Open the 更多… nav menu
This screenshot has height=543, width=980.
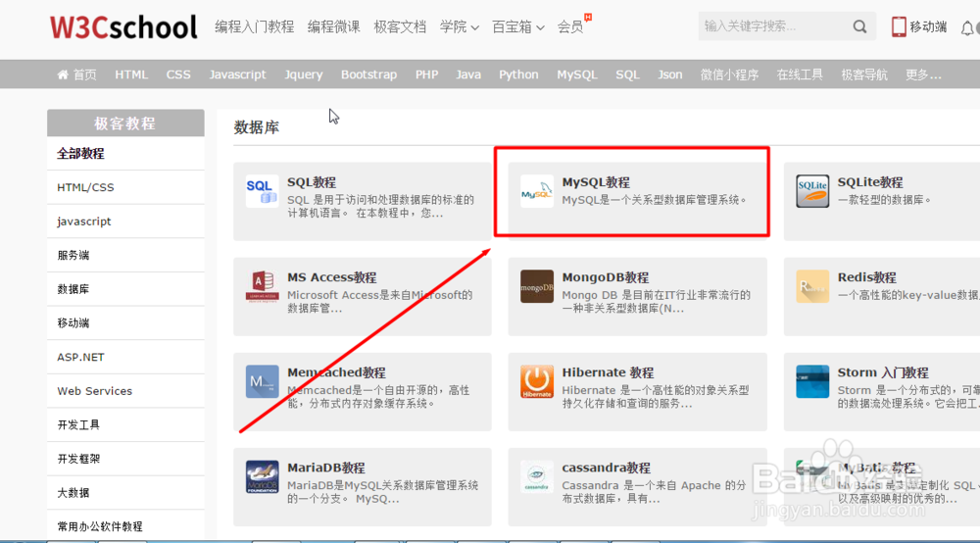click(923, 74)
